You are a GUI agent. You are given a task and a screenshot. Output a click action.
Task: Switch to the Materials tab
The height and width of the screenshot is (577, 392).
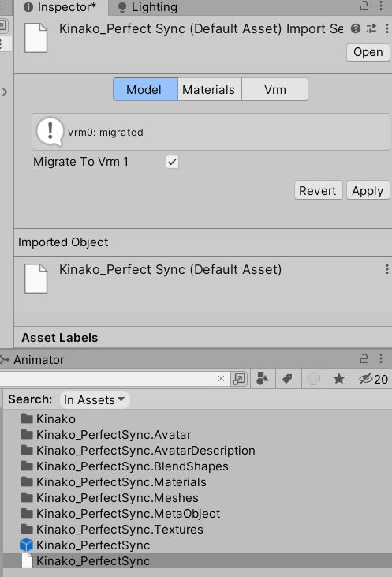point(209,89)
